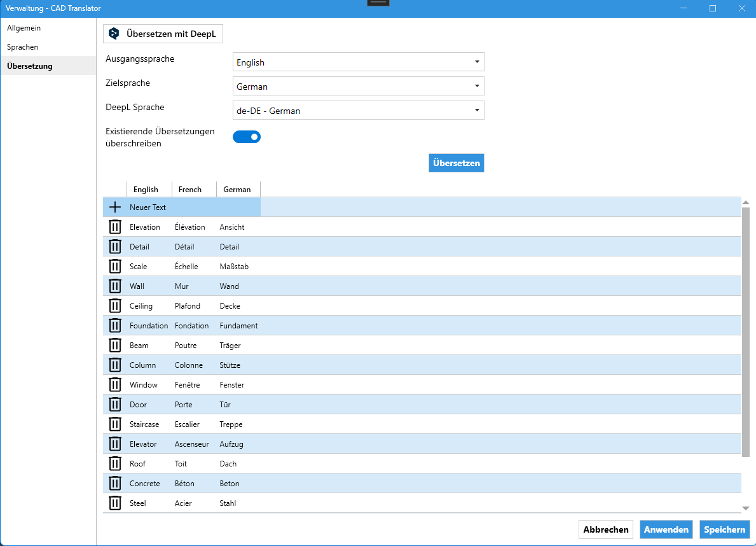756x546 pixels.
Task: Open the Zielsprache dropdown
Action: 358,87
